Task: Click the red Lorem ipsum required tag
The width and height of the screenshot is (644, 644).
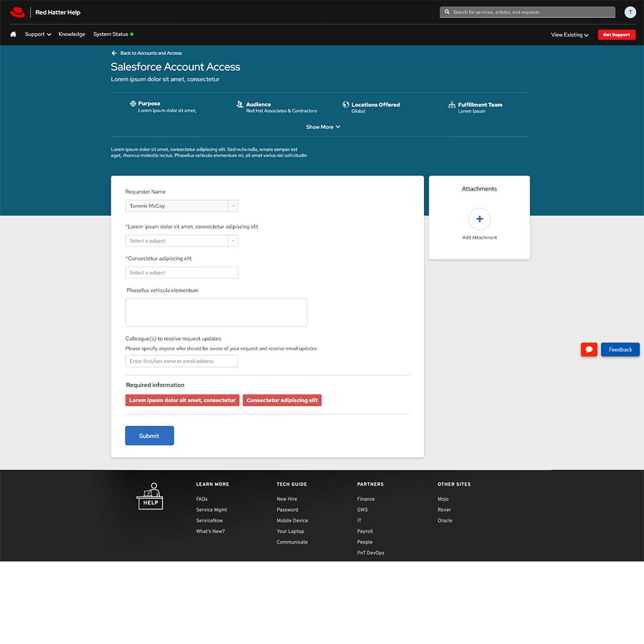Action: click(x=183, y=400)
